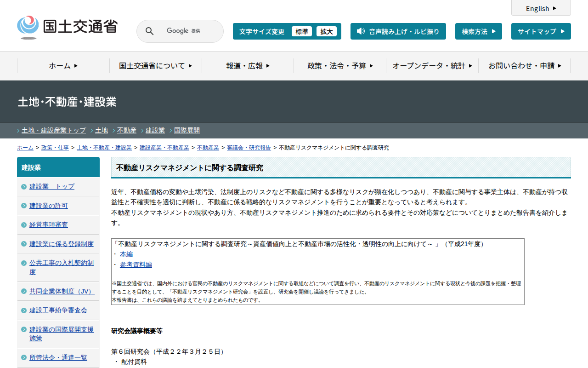Screen dimensions: 588x368
Task: Open the 参考資料編 report link
Action: point(136,264)
